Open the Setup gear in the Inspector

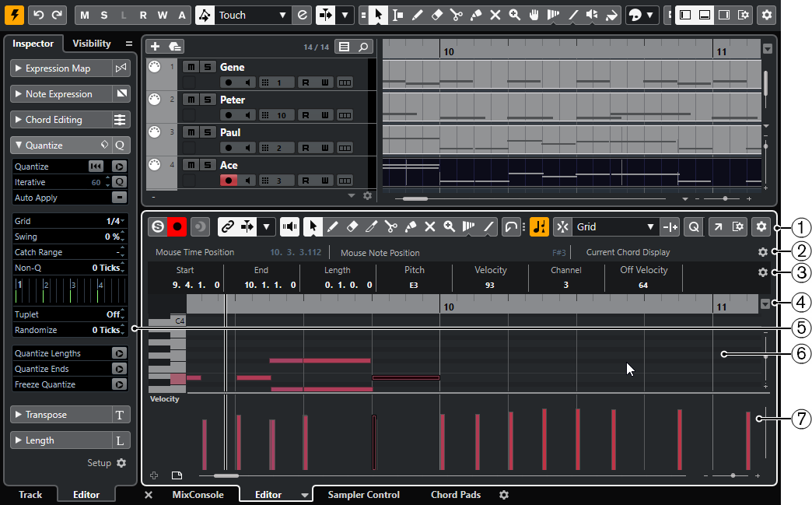click(121, 463)
